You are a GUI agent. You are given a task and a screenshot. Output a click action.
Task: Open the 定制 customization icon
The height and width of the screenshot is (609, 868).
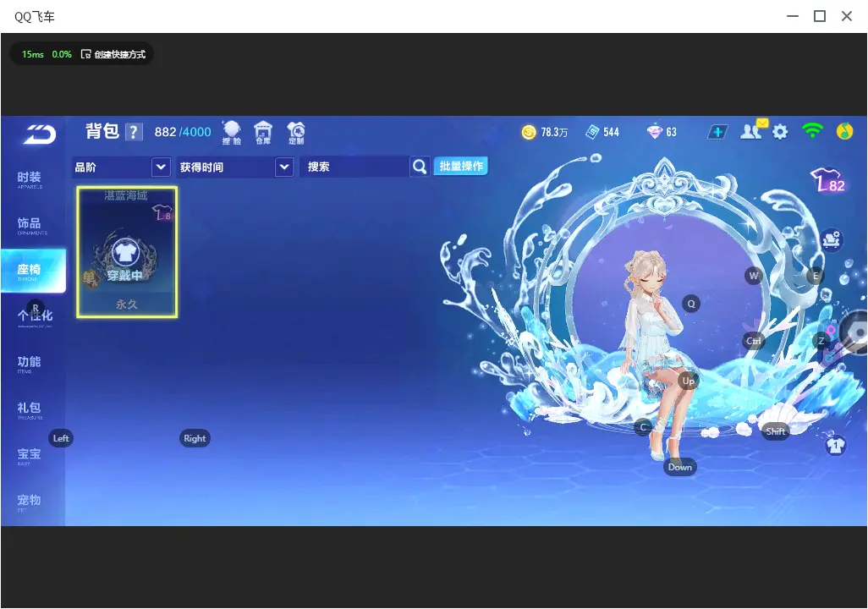[296, 132]
